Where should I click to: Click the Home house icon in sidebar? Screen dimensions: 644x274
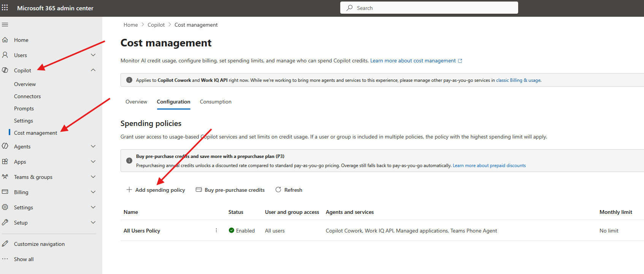5,40
